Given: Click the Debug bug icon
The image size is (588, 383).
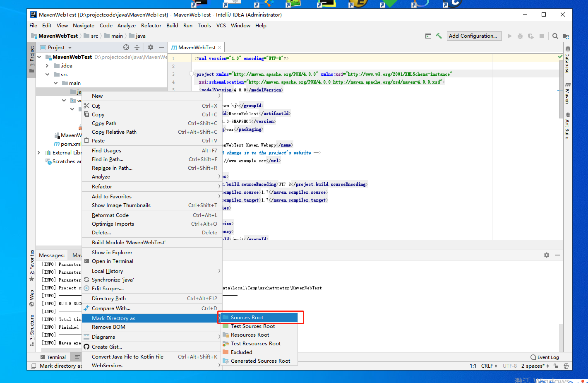Looking at the screenshot, I should (x=520, y=36).
